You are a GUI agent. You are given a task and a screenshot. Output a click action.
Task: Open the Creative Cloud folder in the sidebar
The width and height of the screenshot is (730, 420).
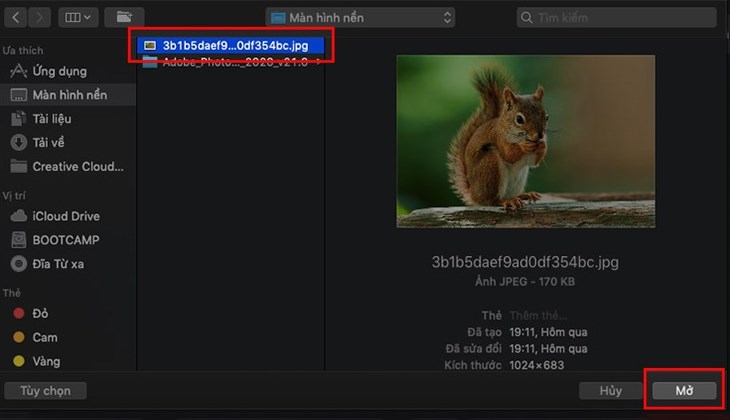tap(78, 166)
